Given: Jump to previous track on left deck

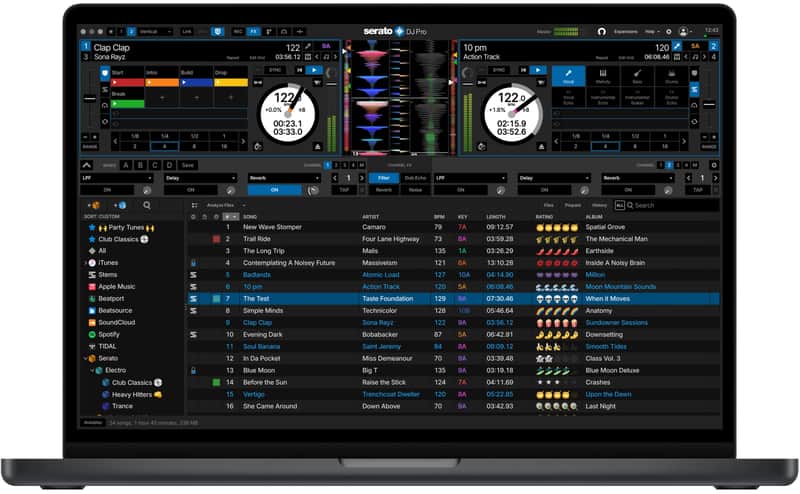Looking at the screenshot, I should click(299, 70).
